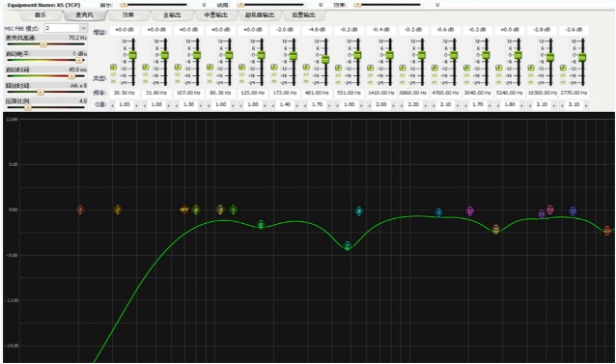The height and width of the screenshot is (364, 616).
Task: Select EQ node 10 on the graph
Action: click(573, 211)
